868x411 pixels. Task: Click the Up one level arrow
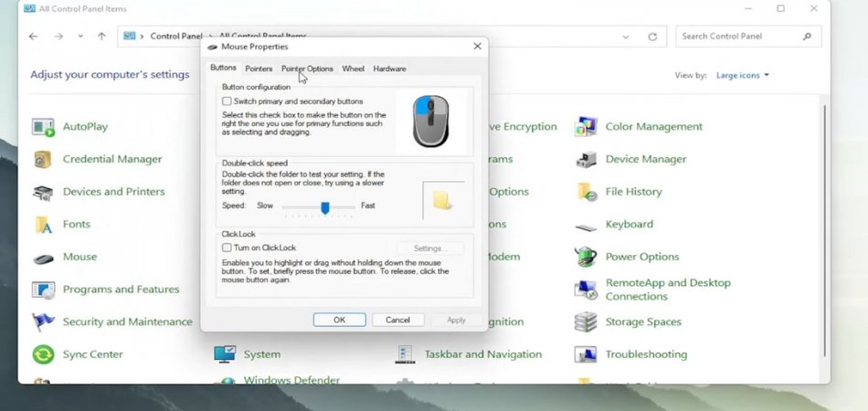(x=101, y=37)
